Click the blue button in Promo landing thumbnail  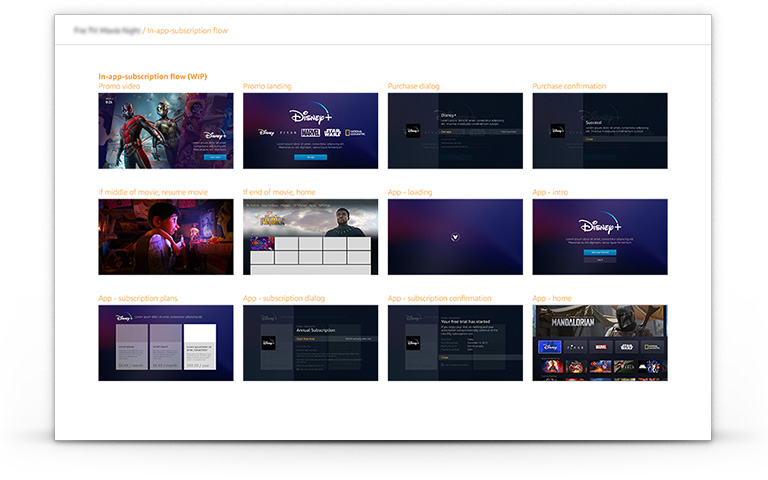(311, 157)
